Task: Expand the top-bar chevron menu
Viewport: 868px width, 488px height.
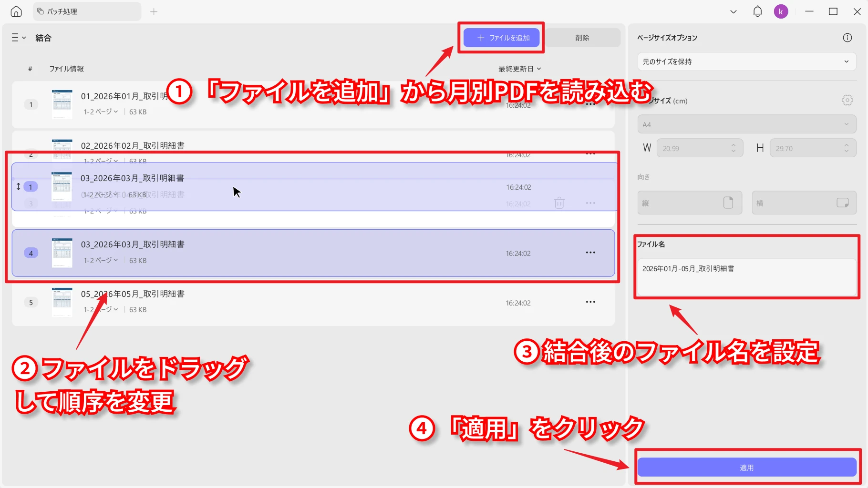Action: tap(734, 11)
